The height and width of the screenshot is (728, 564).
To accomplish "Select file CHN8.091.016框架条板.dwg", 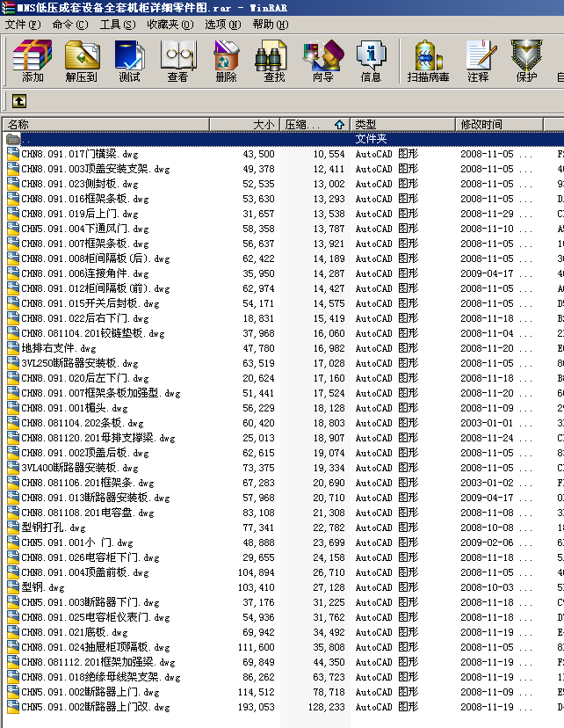I will 85,199.
